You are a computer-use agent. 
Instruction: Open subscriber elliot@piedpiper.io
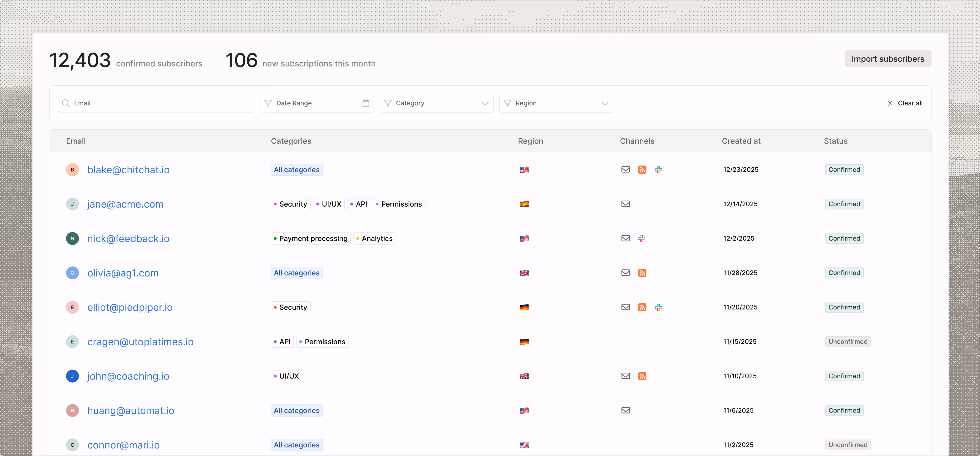click(x=130, y=307)
